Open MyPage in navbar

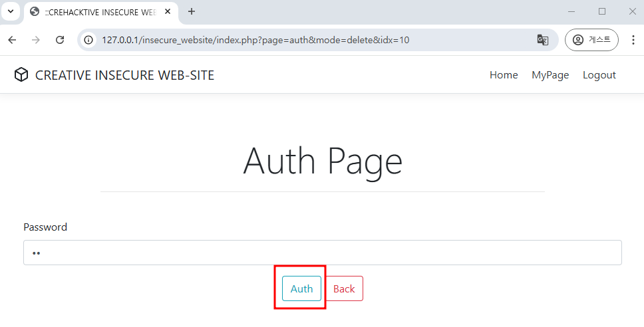point(550,75)
